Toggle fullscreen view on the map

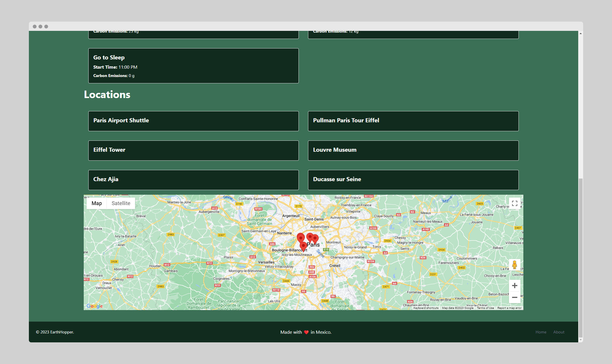click(x=514, y=203)
